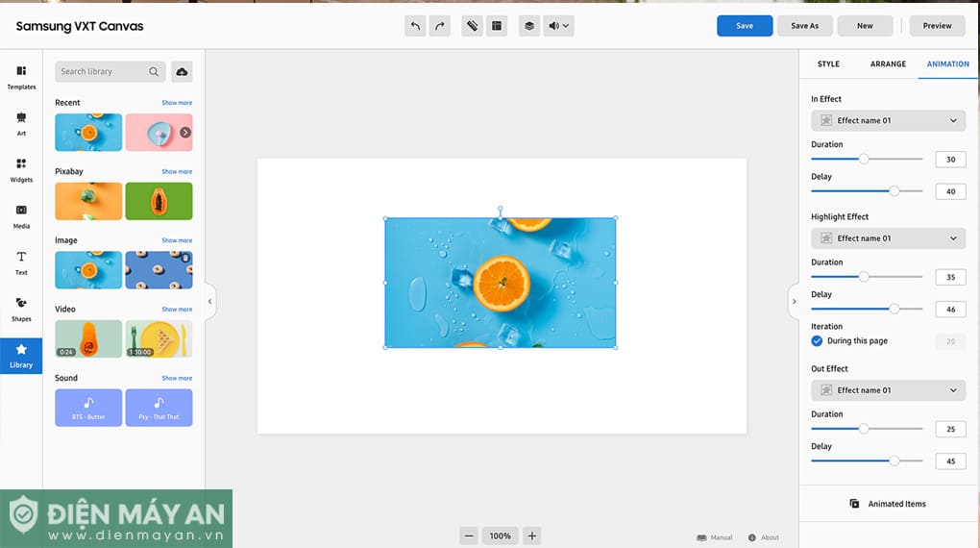This screenshot has height=548, width=980.
Task: Click the Preview button
Action: click(937, 26)
